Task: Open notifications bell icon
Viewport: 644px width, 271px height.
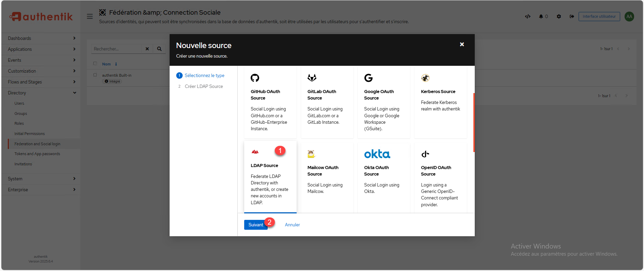Action: [541, 16]
